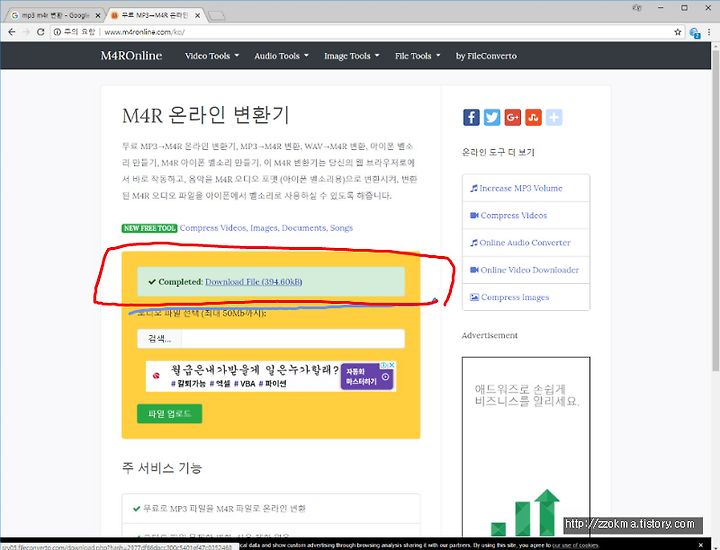
Task: Click the purple 자동화 마스터하기 ad button
Action: coord(367,376)
